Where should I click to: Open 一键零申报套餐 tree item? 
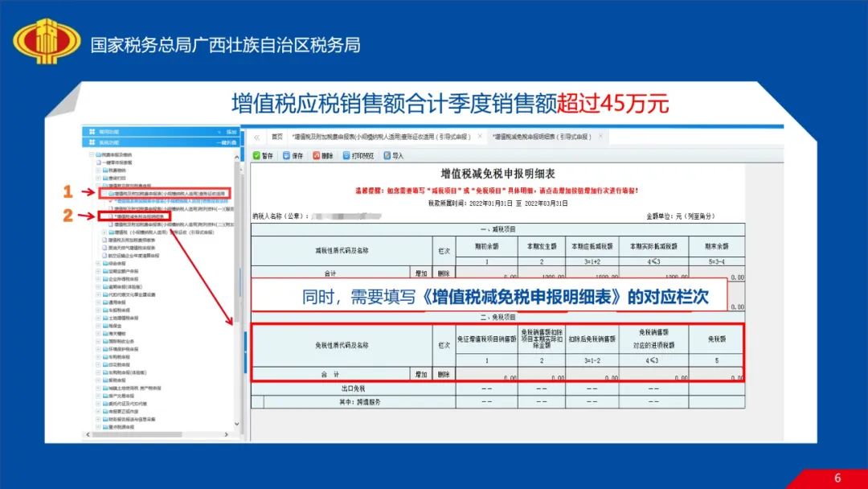coord(116,162)
